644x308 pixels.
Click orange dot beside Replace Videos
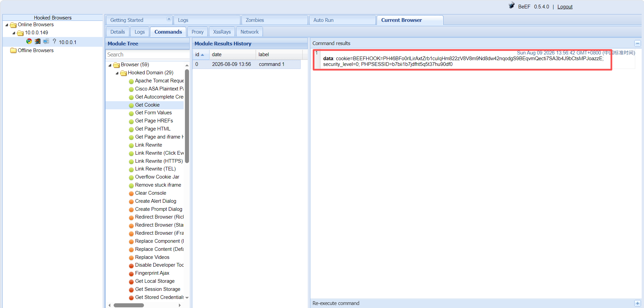131,258
